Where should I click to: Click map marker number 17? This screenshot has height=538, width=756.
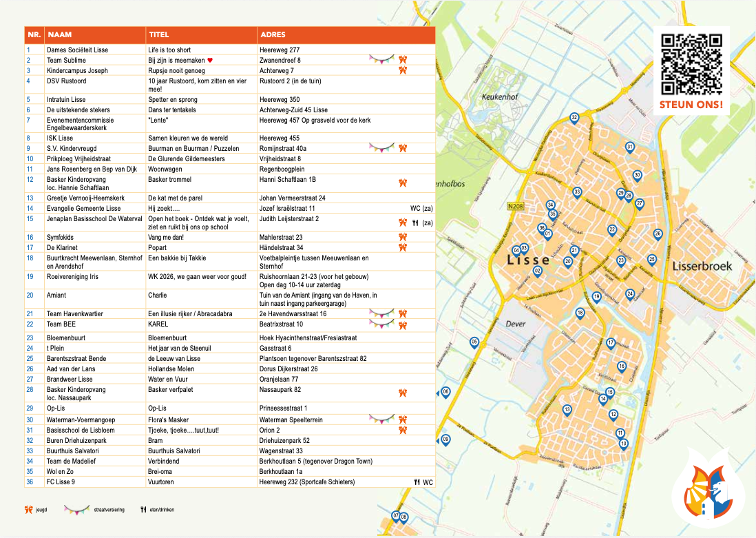pyautogui.click(x=611, y=344)
